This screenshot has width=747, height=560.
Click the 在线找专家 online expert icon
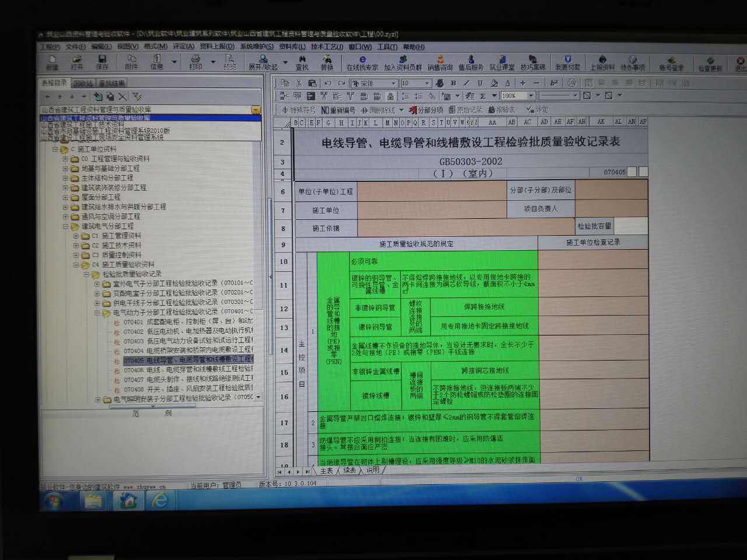362,63
